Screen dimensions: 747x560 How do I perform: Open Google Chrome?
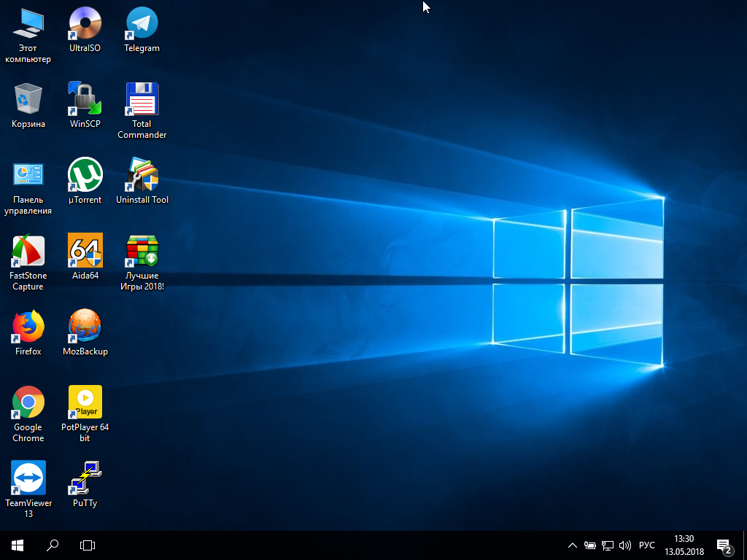[27, 403]
